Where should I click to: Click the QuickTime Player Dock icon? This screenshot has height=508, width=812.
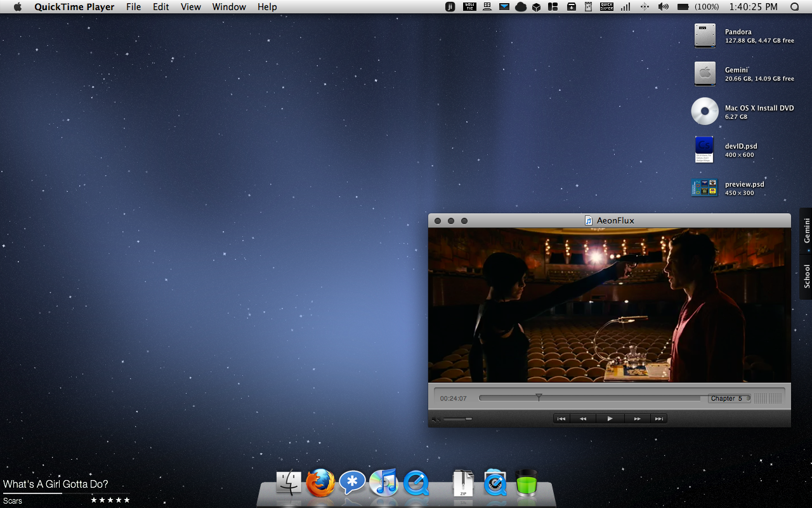416,483
